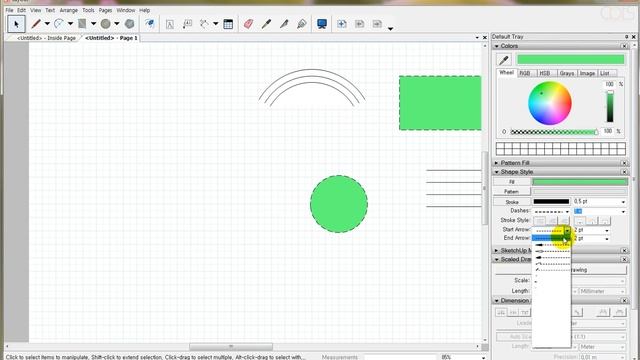Activate the Offset tool
Viewport: 640px width, 360px height.
point(150,24)
